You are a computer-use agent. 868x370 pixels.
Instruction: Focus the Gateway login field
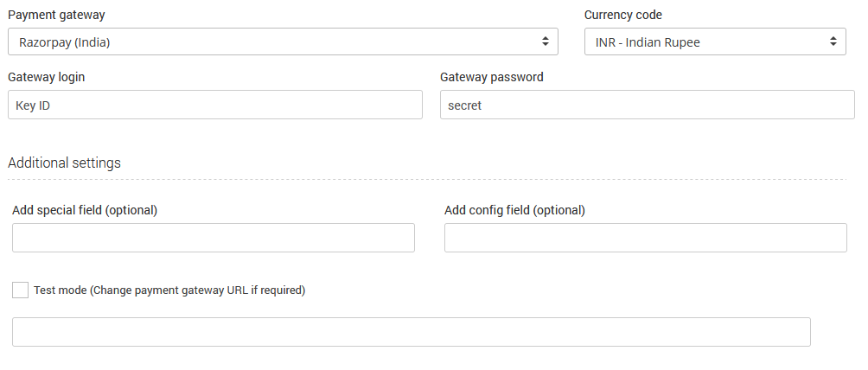coord(214,105)
